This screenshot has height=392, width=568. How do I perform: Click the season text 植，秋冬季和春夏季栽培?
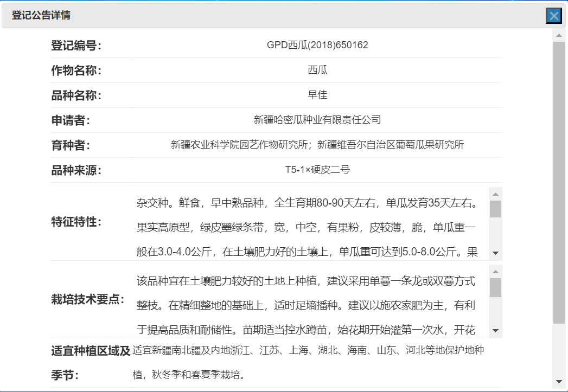189,375
